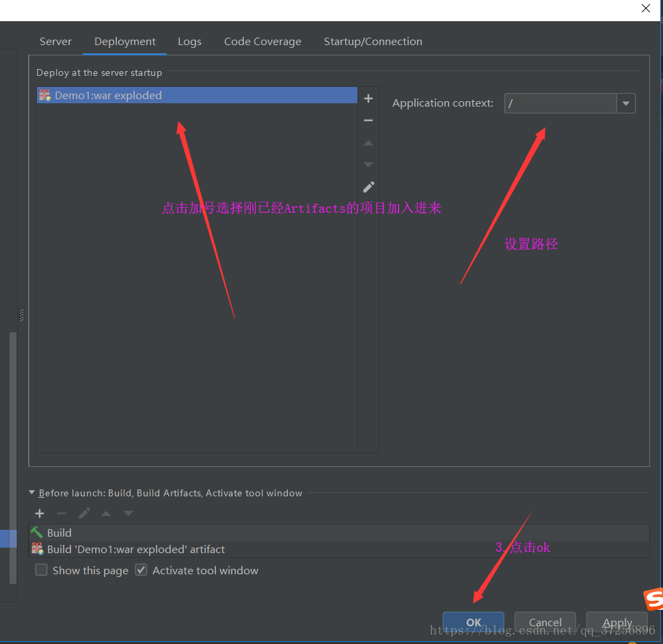
Task: Open the Deployment tab
Action: [124, 42]
